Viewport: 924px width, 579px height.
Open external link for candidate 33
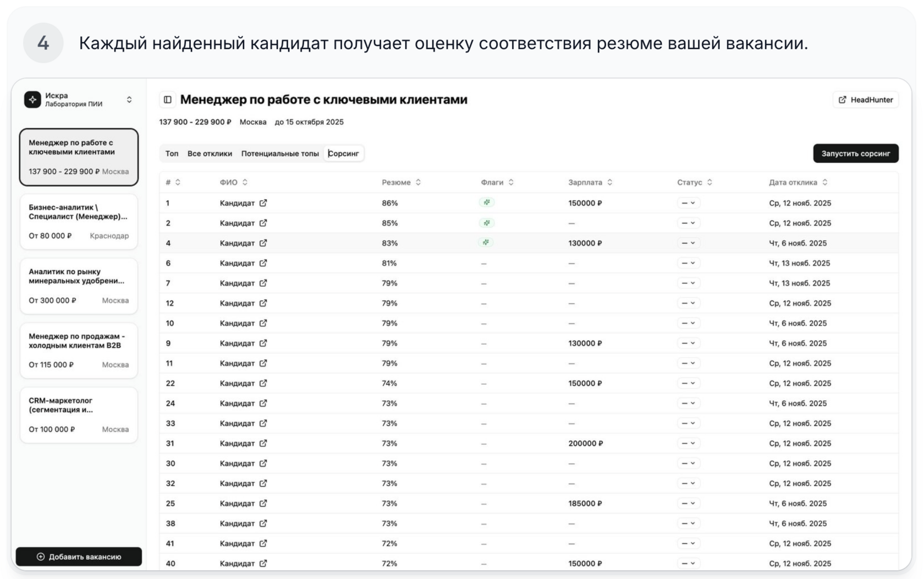pyautogui.click(x=263, y=423)
